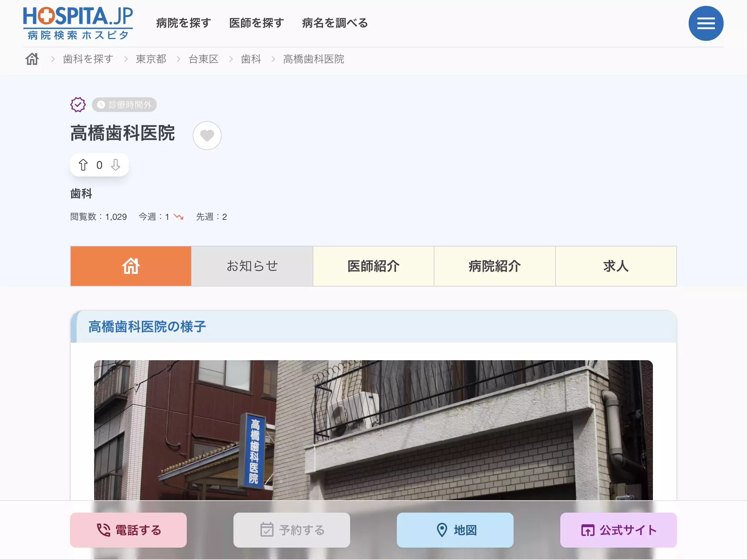Favorite the clinic with heart button
The image size is (747, 560).
point(207,136)
